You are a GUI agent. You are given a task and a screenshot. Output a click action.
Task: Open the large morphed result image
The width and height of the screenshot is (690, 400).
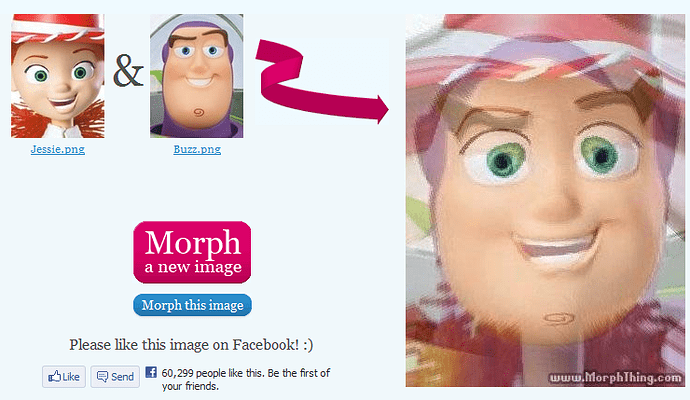coord(545,200)
